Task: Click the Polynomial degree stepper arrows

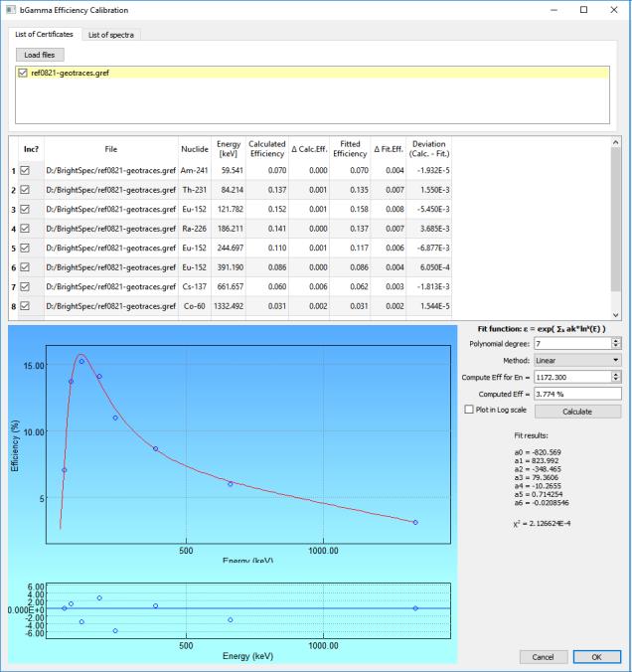Action: [617, 342]
